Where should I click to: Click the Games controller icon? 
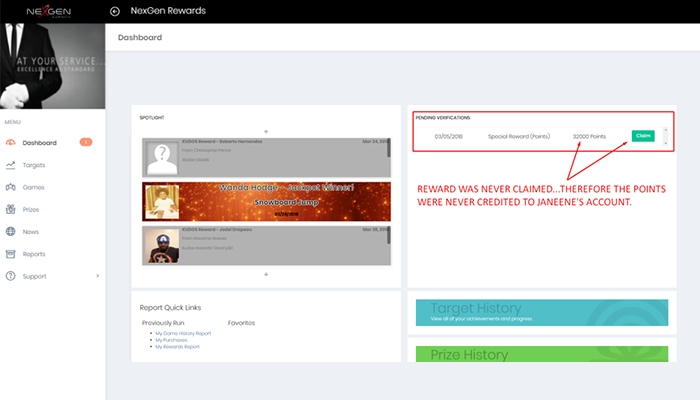11,187
